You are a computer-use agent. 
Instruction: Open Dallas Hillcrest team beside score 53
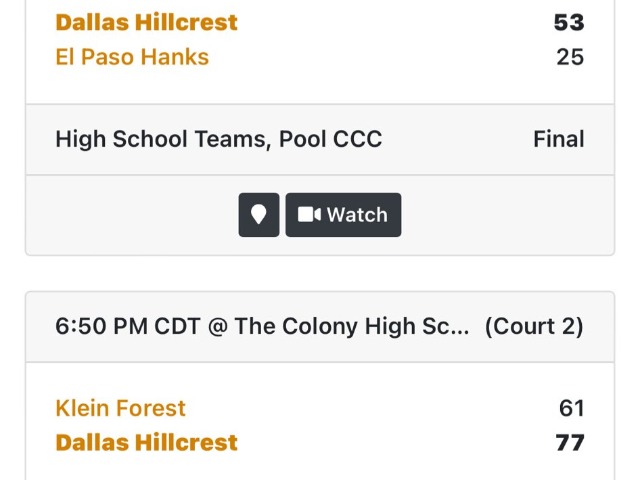146,22
